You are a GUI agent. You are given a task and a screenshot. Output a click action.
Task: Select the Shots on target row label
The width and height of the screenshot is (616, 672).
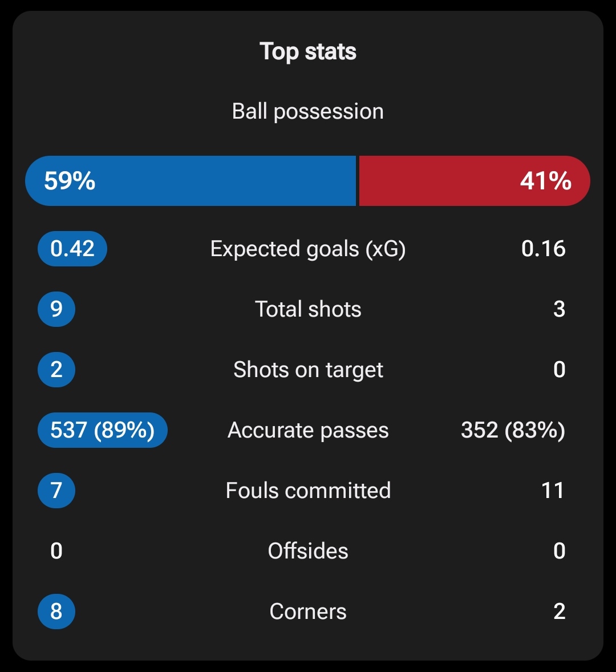click(308, 370)
